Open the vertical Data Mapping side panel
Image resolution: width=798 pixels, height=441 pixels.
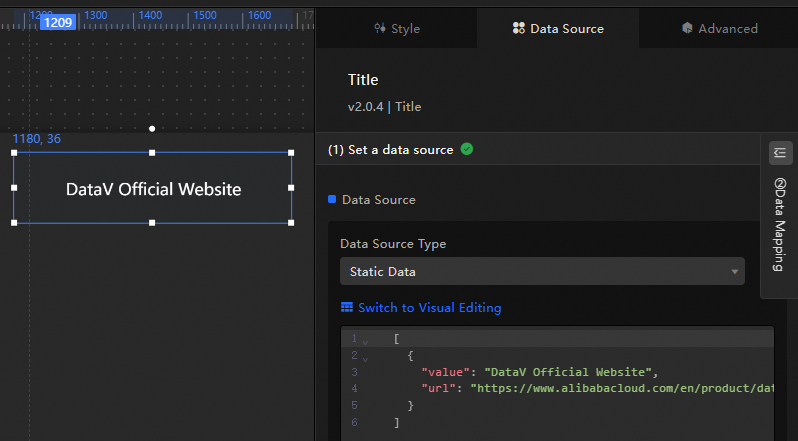tap(780, 224)
